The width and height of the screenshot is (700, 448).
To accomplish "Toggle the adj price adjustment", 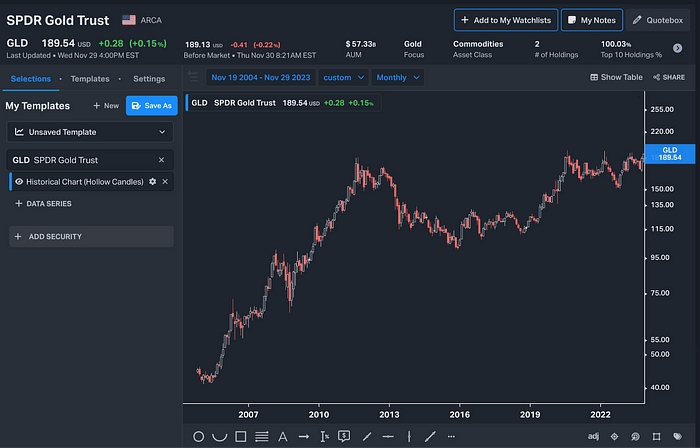I will 593,436.
